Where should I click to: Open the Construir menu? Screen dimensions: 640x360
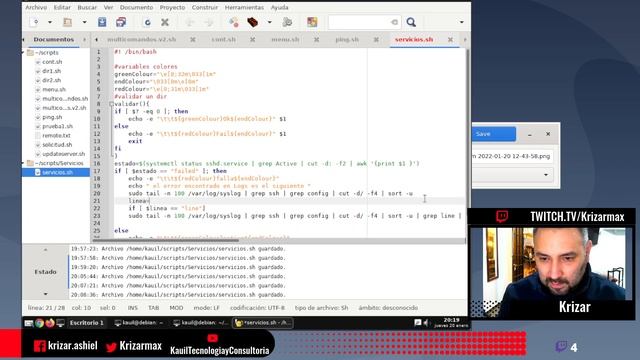[x=205, y=7]
